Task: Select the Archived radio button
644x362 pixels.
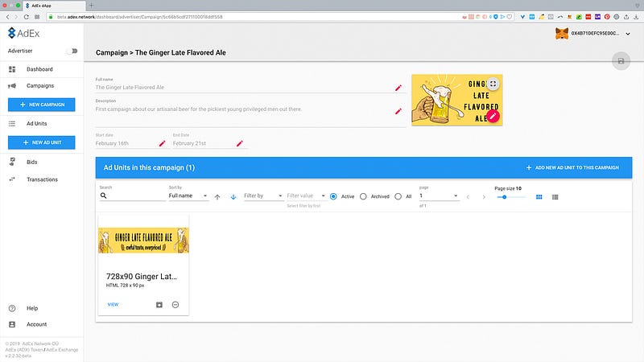Action: tap(363, 196)
